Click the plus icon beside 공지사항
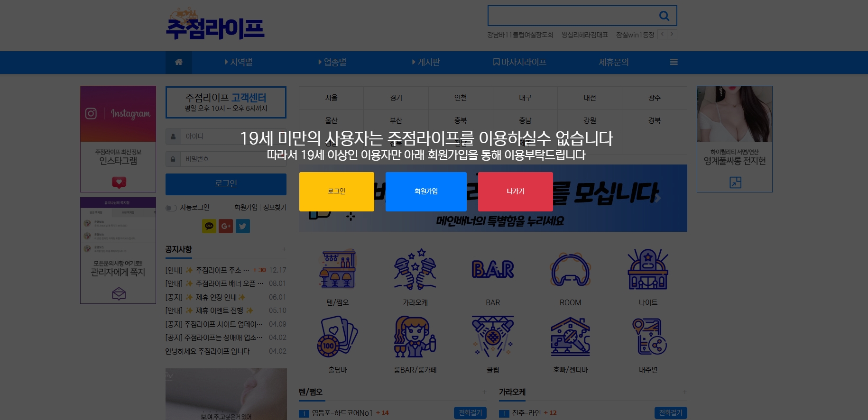This screenshot has width=868, height=420. click(x=284, y=249)
